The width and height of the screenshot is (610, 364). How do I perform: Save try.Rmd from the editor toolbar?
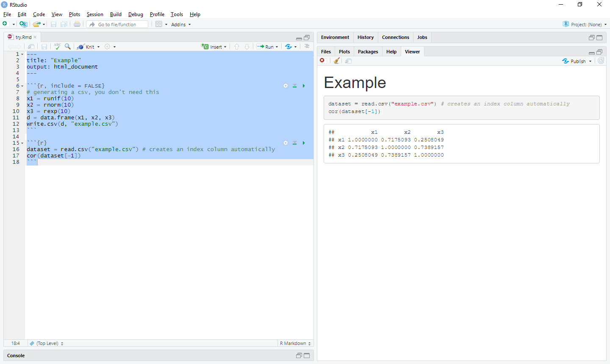click(x=44, y=47)
